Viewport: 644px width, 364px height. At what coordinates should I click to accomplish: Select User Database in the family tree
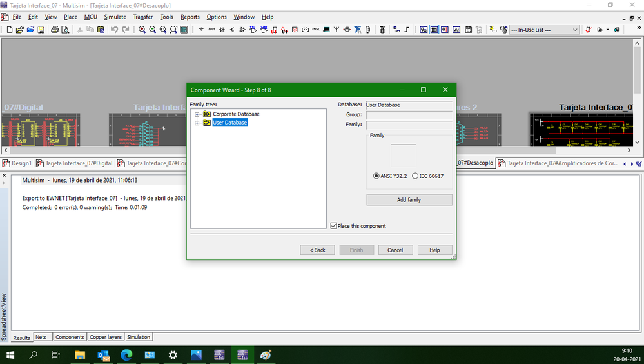click(x=230, y=123)
